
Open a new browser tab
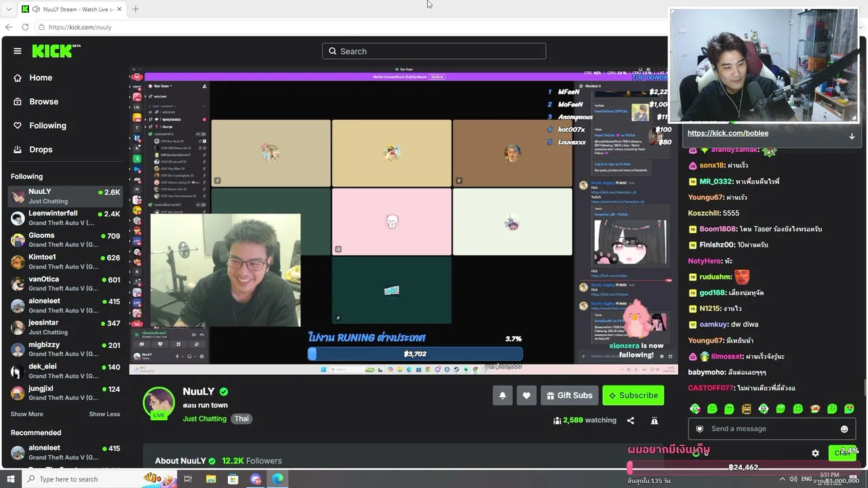136,9
